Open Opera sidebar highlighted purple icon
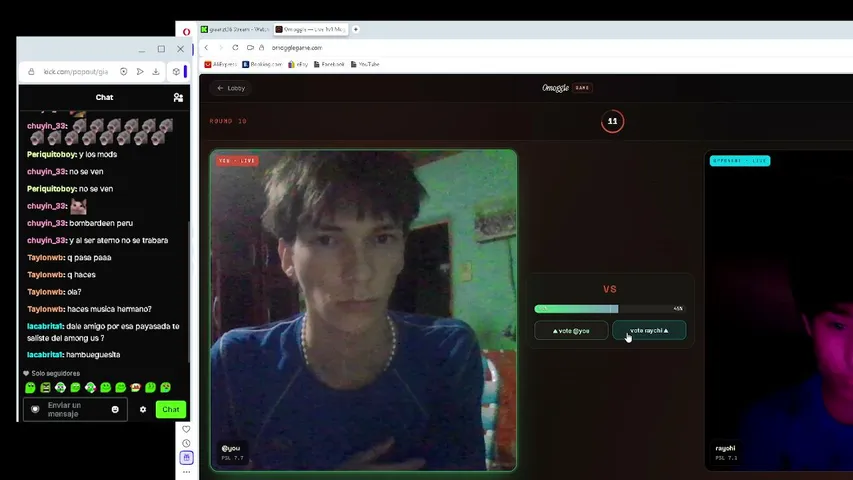Viewport: 853px width, 480px height. 187,458
